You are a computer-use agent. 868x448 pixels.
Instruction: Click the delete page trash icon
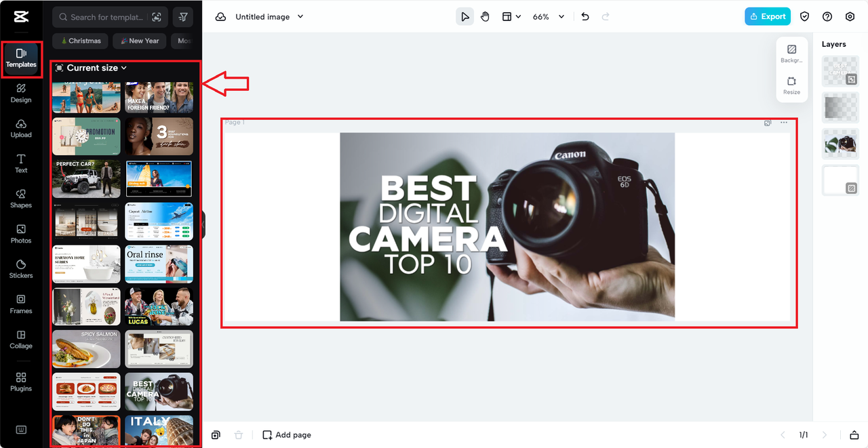[x=238, y=435]
